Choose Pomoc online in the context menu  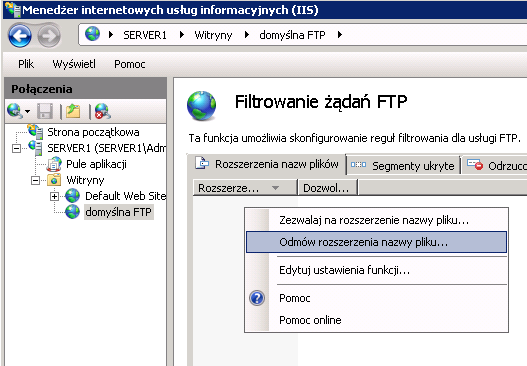376,320
